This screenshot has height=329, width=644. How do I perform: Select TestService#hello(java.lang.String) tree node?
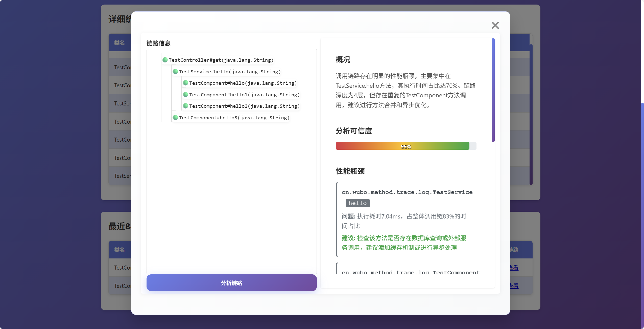pos(230,72)
